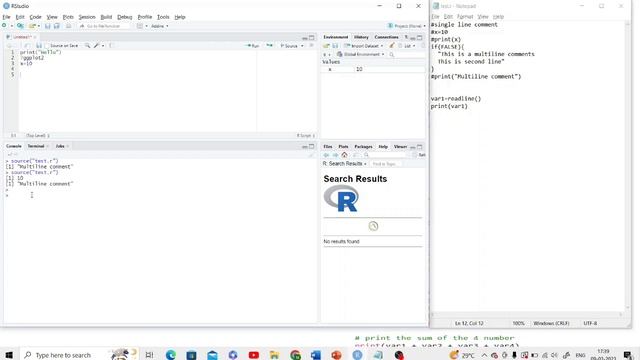Open the Code menu in RStudio
Viewport: 640px width, 360px height.
36,17
